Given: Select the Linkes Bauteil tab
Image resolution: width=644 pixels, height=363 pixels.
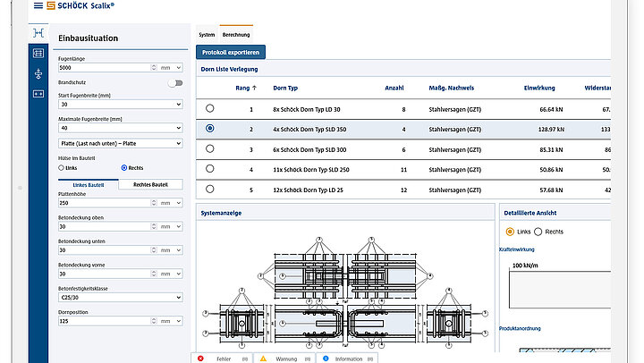Looking at the screenshot, I should point(89,185).
